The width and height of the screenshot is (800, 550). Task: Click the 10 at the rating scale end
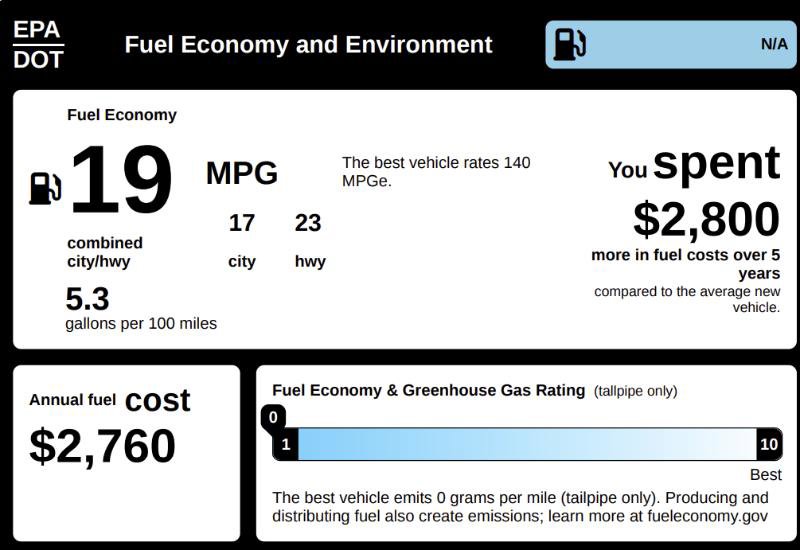pyautogui.click(x=769, y=444)
